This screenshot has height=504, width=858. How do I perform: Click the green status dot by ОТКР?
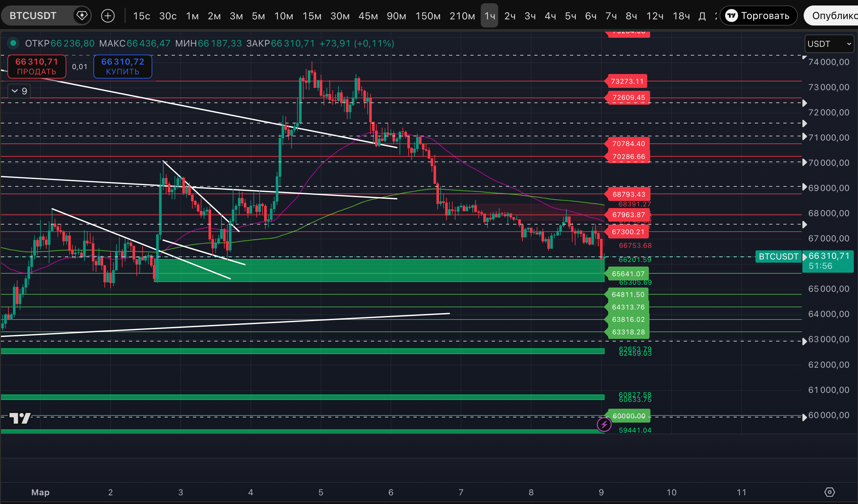coord(13,43)
